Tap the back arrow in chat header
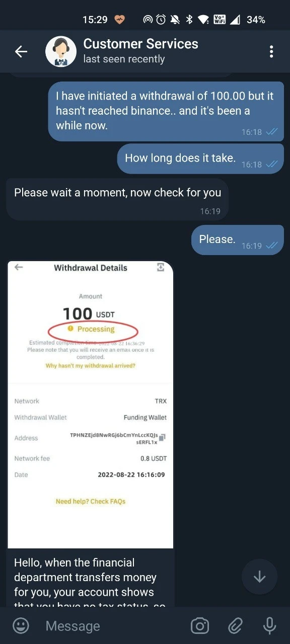Image resolution: width=290 pixels, height=644 pixels. click(x=21, y=51)
